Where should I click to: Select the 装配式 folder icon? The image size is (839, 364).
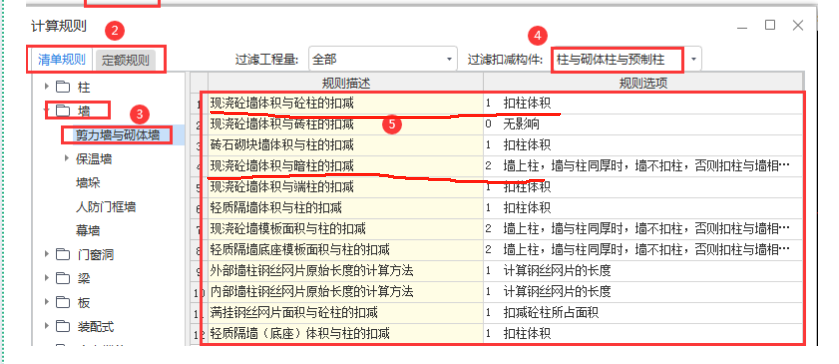pos(63,327)
